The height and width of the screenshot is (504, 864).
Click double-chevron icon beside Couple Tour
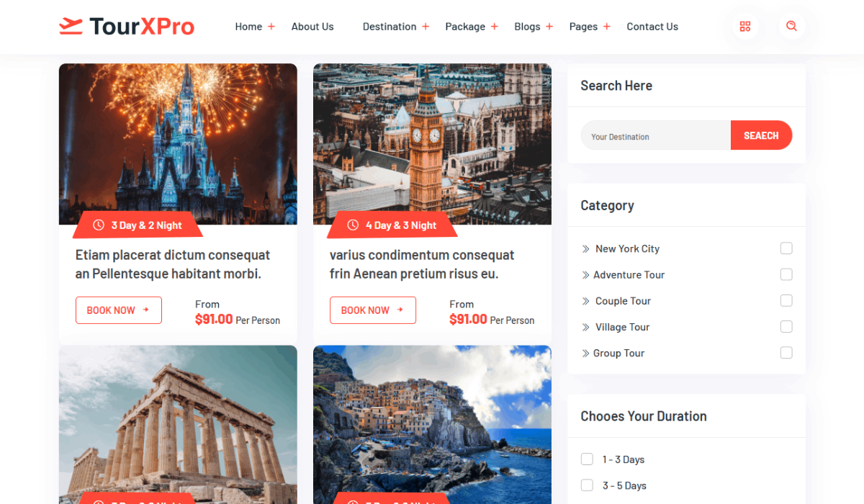click(x=585, y=301)
